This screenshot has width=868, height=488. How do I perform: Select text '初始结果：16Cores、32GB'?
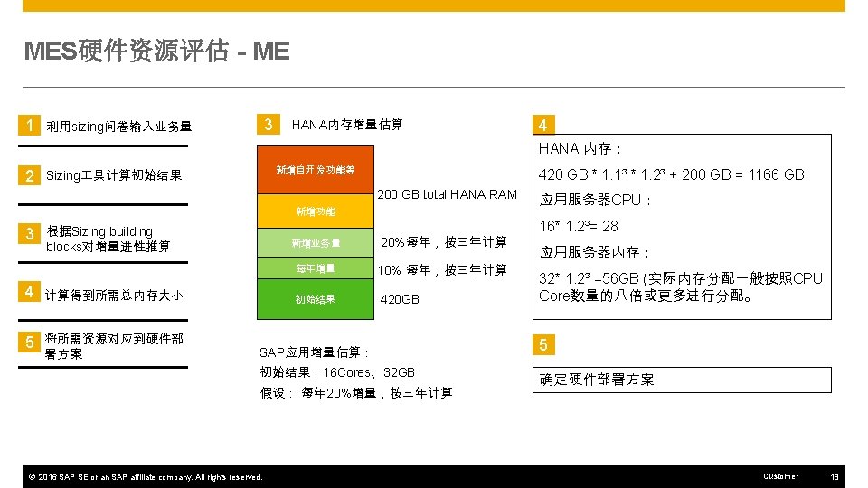(x=337, y=372)
